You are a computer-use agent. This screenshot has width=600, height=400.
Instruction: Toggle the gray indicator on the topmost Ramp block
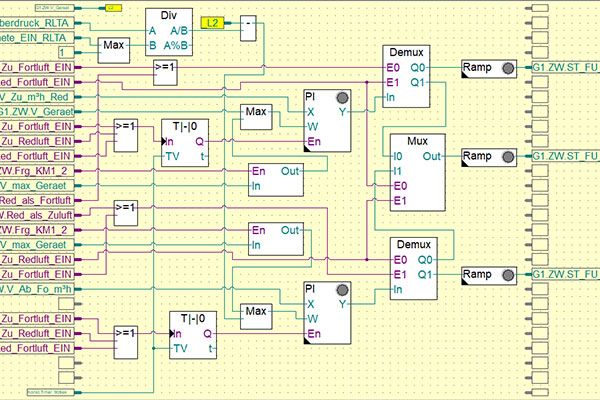(x=508, y=68)
